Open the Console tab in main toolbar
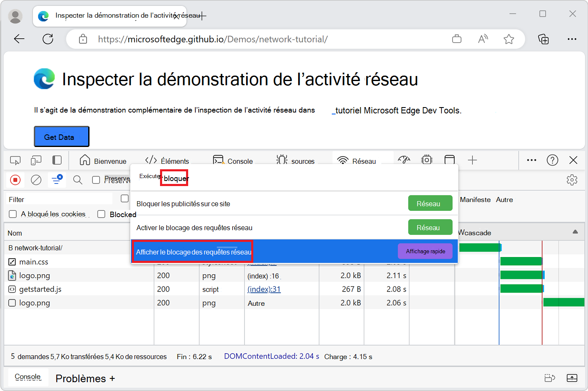The height and width of the screenshot is (391, 588). [233, 160]
